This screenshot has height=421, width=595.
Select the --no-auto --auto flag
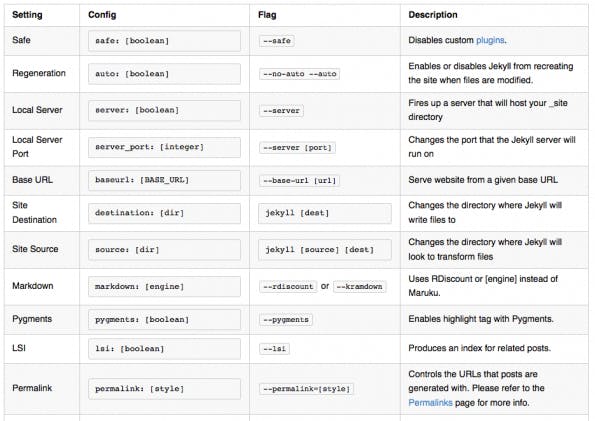[x=299, y=74]
